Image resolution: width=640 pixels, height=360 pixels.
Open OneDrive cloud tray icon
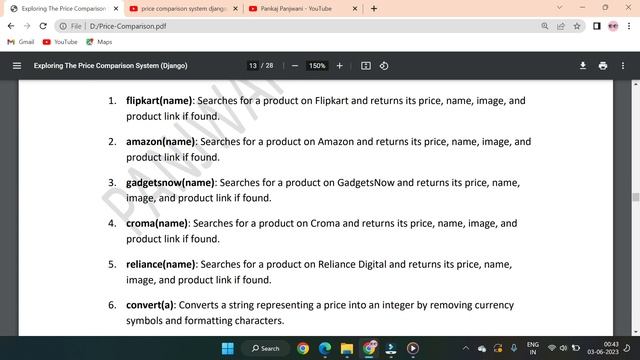(482, 349)
